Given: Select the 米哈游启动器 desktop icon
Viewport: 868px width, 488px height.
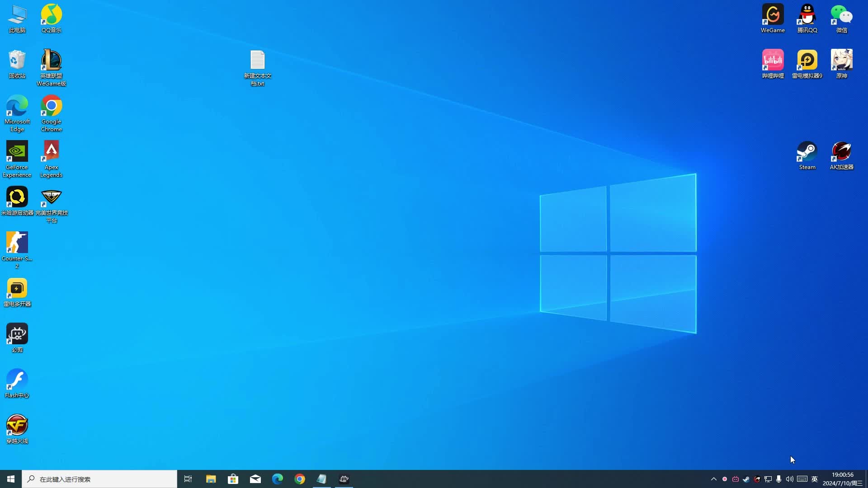Looking at the screenshot, I should 17,201.
